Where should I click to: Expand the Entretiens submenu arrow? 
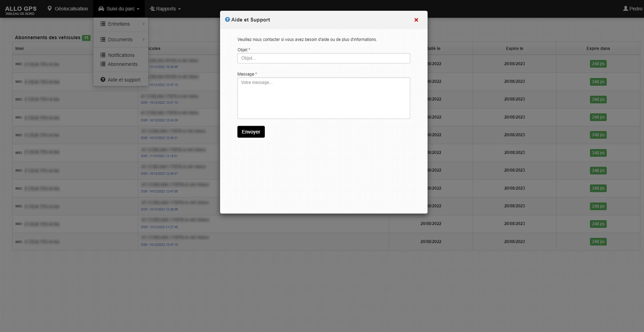click(x=143, y=24)
